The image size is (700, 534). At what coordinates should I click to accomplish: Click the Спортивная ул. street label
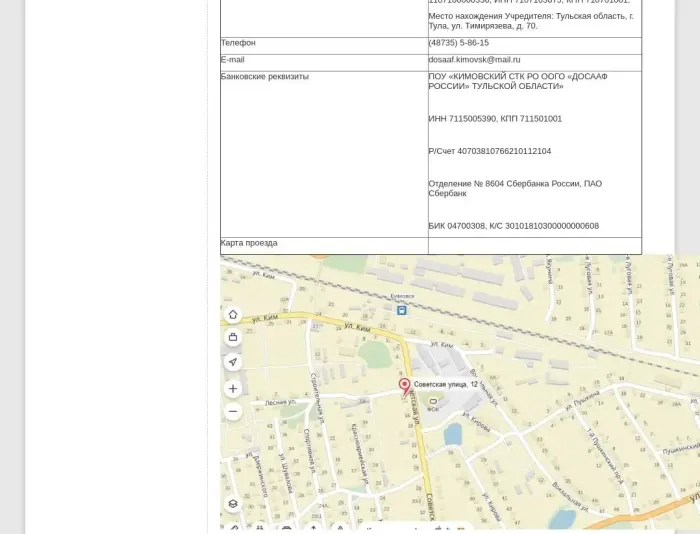coord(309,452)
